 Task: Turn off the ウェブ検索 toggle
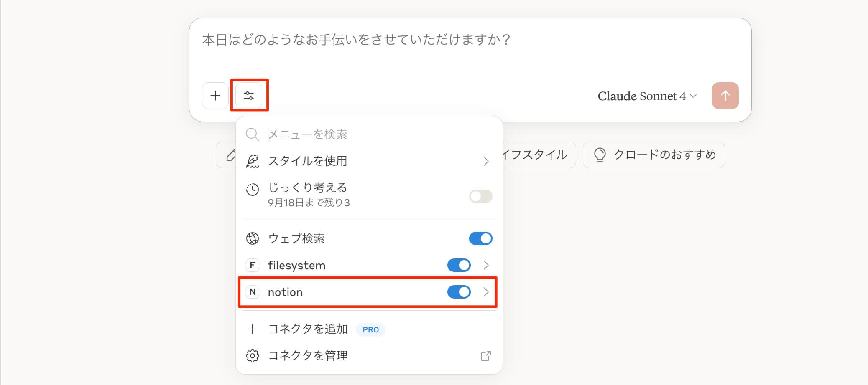[x=480, y=238]
